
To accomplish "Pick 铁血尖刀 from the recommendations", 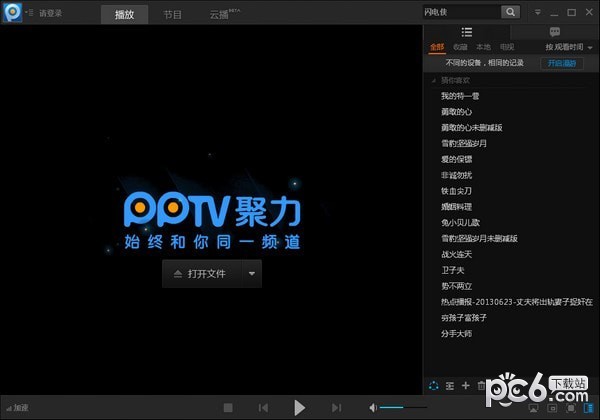I will tap(456, 191).
